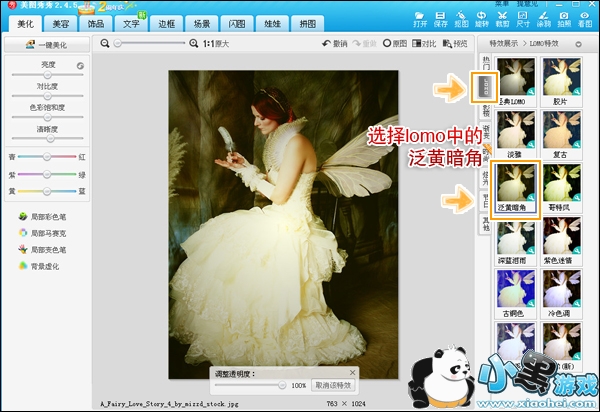Image resolution: width=600 pixels, height=412 pixels.
Task: Select the 局部彩色笔 tool
Action: tap(42, 217)
